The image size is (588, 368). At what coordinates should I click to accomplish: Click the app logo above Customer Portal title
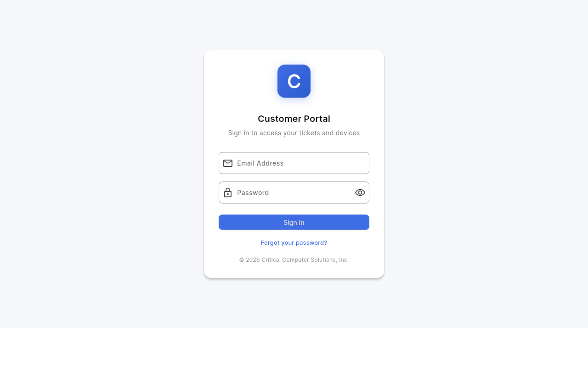(x=294, y=81)
